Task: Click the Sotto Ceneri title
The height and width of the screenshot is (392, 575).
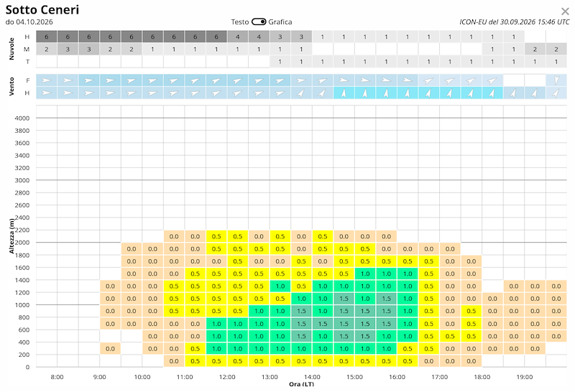Action: [42, 9]
